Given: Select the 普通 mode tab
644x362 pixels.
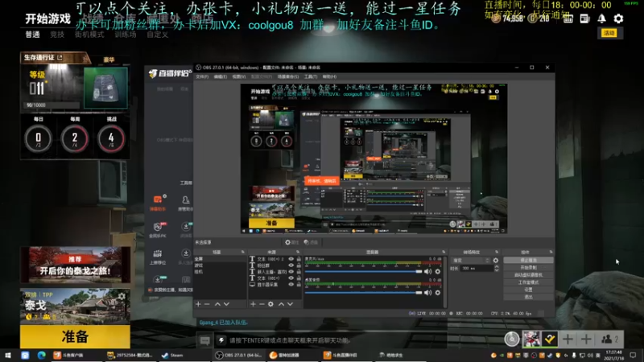Looking at the screenshot, I should 32,35.
